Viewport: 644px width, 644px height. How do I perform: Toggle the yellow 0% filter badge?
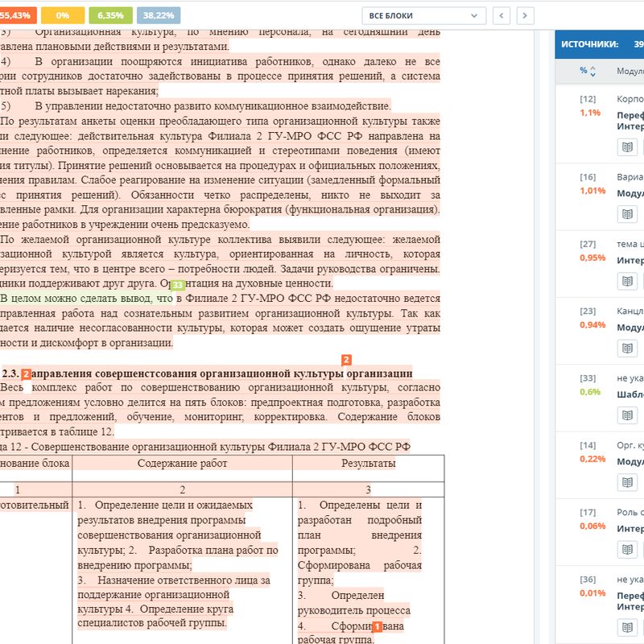(x=63, y=15)
